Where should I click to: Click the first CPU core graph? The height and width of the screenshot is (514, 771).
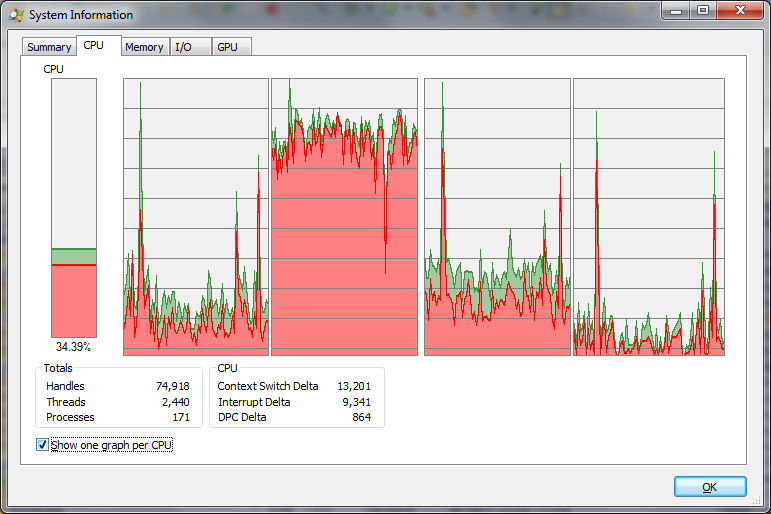tap(195, 217)
